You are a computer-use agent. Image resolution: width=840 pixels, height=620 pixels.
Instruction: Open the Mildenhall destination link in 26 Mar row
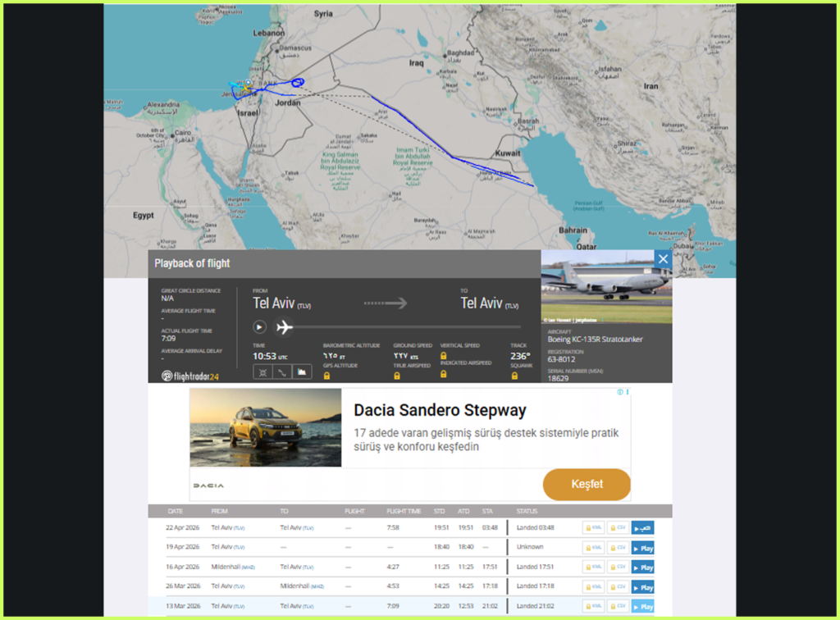(302, 586)
